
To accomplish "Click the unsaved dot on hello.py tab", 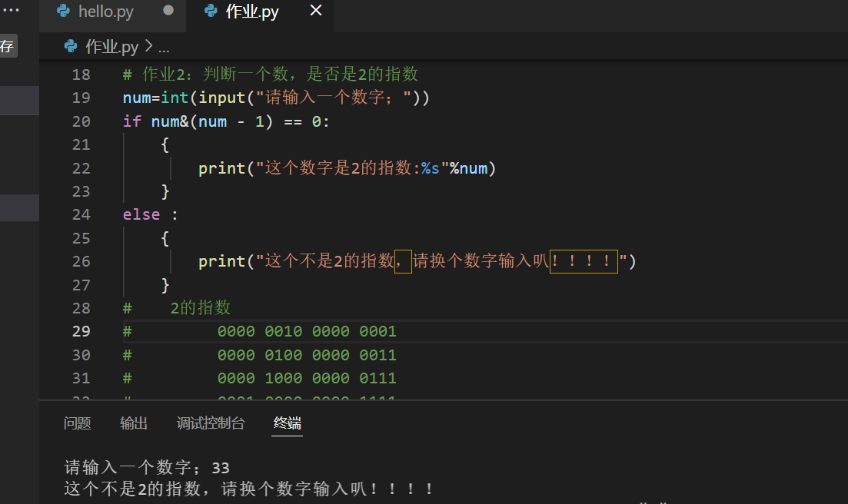I will pos(168,10).
